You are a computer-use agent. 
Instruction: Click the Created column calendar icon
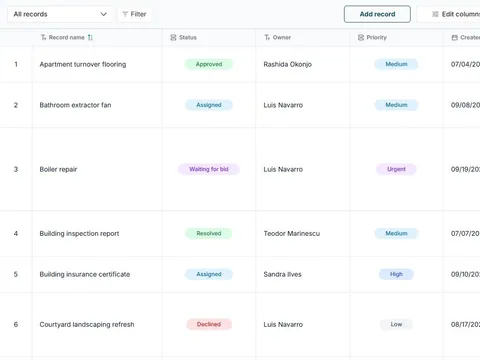point(454,37)
